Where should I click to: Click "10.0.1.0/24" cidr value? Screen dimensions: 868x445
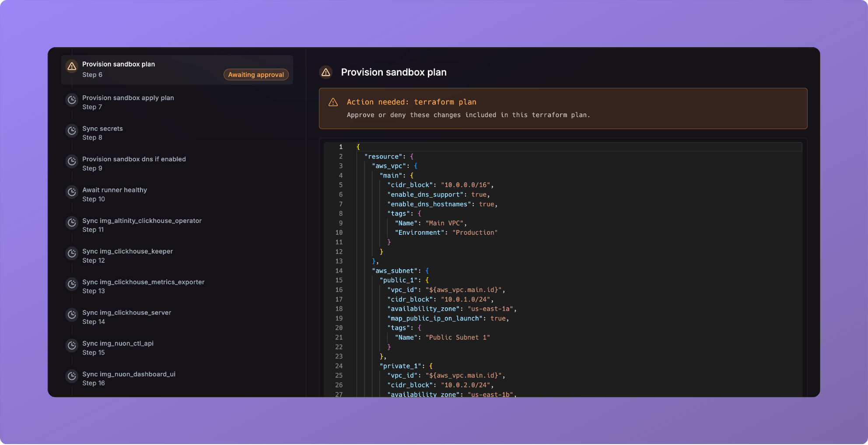click(x=465, y=299)
